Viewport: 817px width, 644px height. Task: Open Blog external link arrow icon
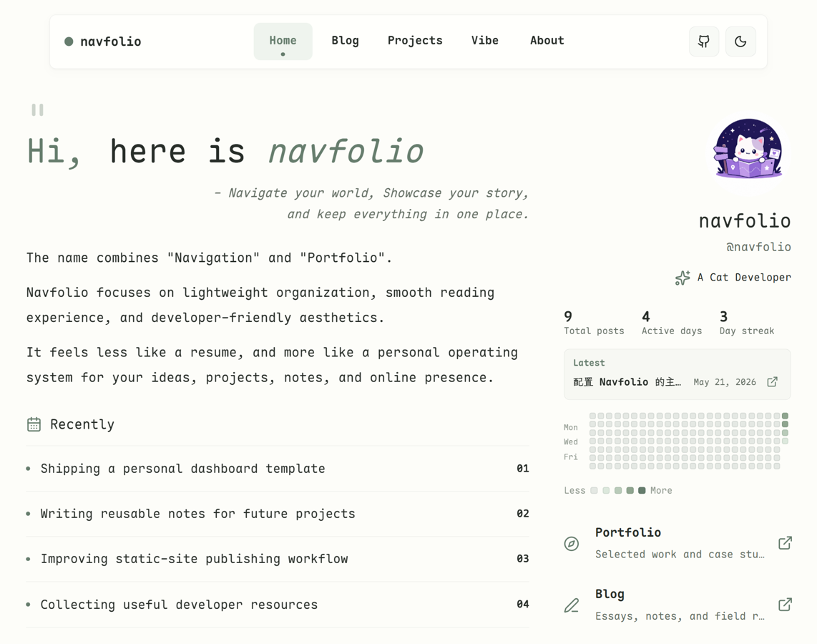coord(785,605)
